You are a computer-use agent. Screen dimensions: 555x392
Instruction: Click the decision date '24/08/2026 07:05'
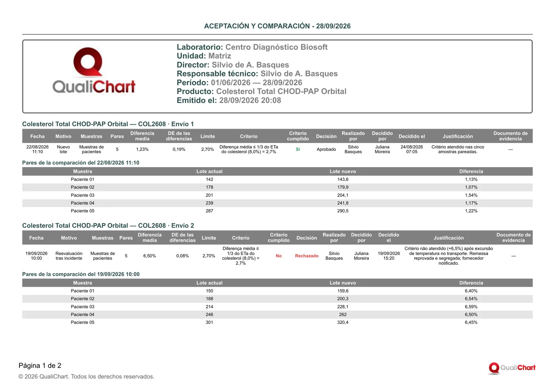click(412, 149)
